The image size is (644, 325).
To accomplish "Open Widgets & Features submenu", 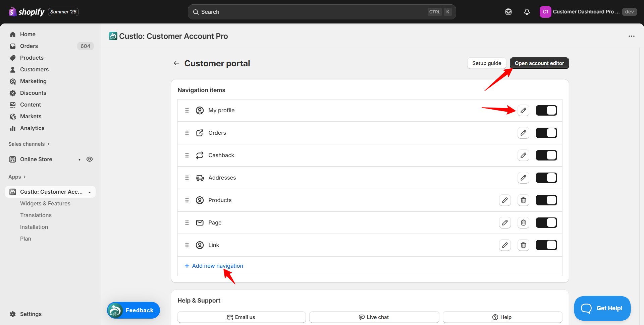I will pyautogui.click(x=45, y=203).
